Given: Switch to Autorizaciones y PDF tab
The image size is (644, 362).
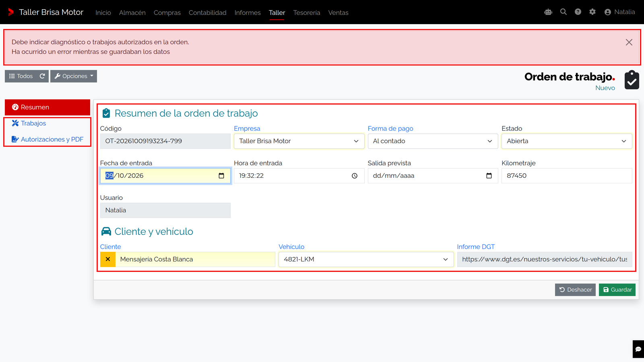Looking at the screenshot, I should [x=47, y=140].
